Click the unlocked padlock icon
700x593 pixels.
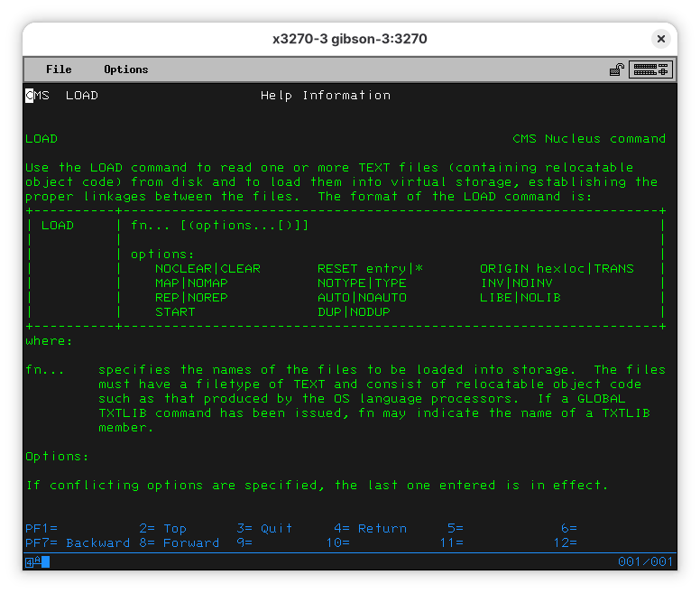[617, 69]
